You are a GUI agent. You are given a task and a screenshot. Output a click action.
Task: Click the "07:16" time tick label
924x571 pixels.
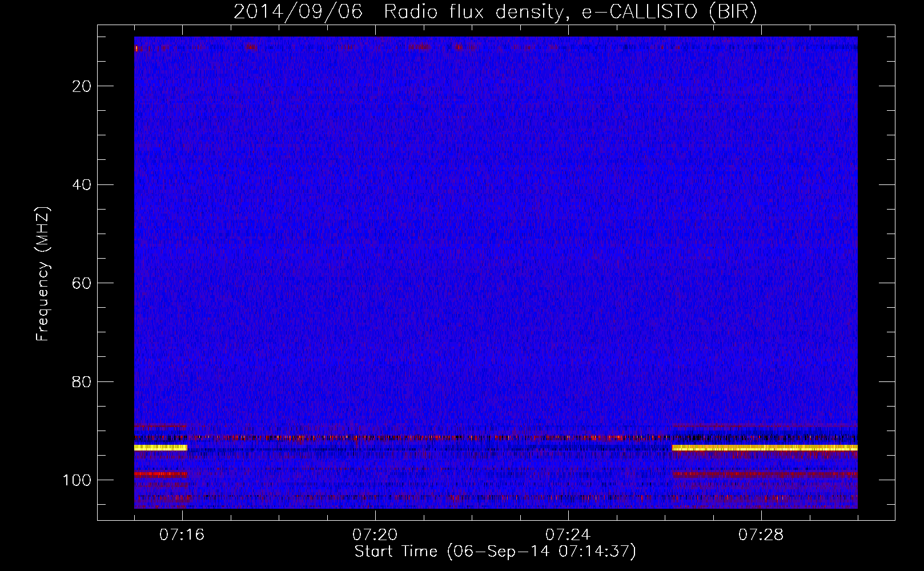click(x=182, y=535)
